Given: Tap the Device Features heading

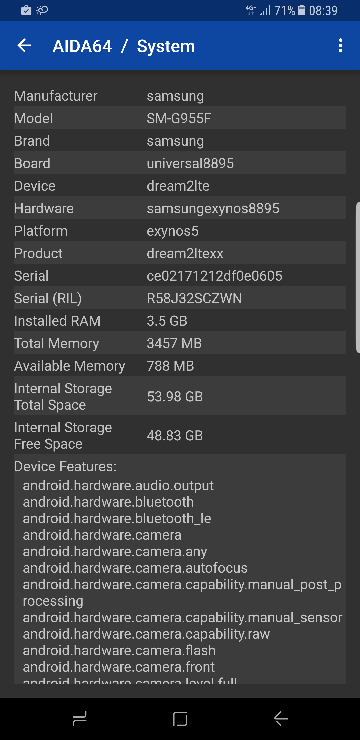Looking at the screenshot, I should click(65, 467).
